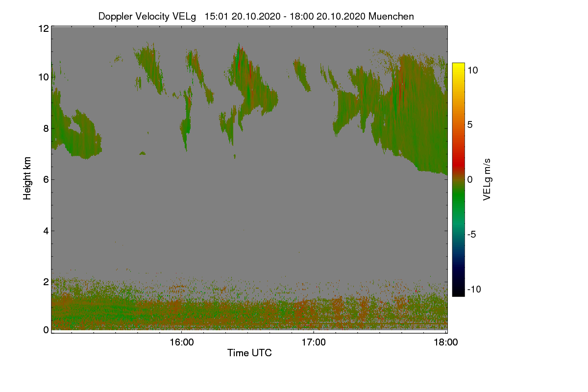
Task: Click the 'Time UTC' axis label
Action: [249, 353]
